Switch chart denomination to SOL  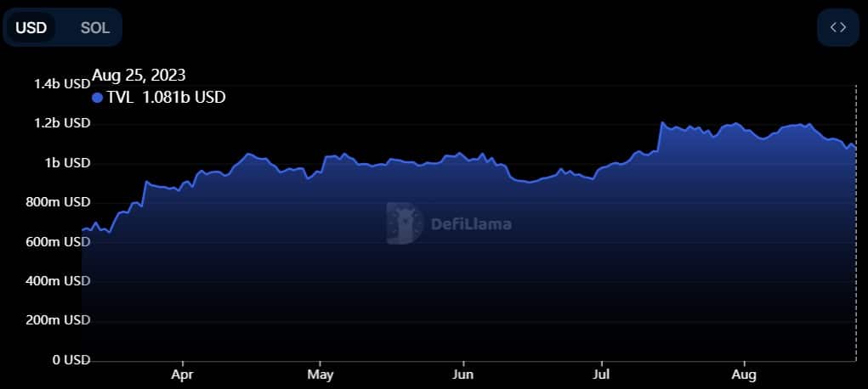[x=95, y=28]
